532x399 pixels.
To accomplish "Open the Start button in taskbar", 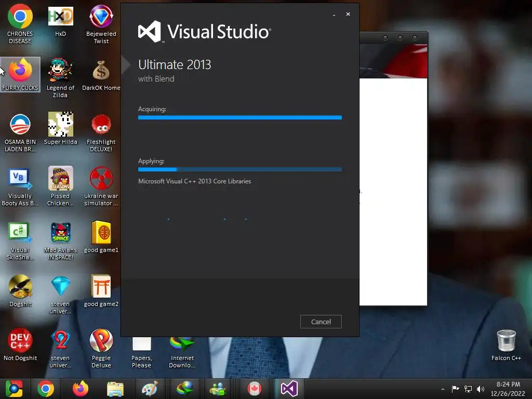I will point(14,389).
